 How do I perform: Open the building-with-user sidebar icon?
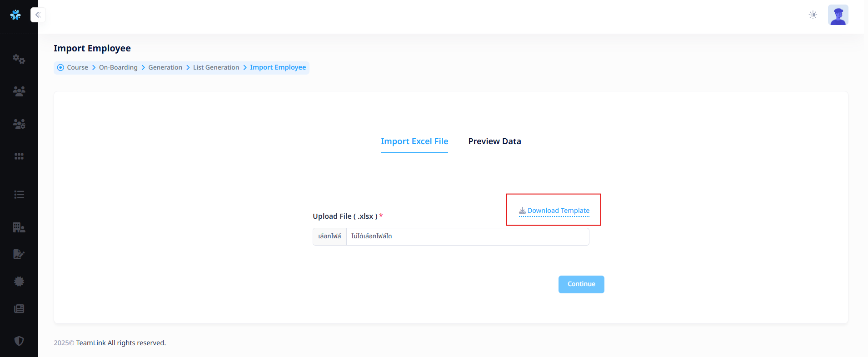(19, 227)
